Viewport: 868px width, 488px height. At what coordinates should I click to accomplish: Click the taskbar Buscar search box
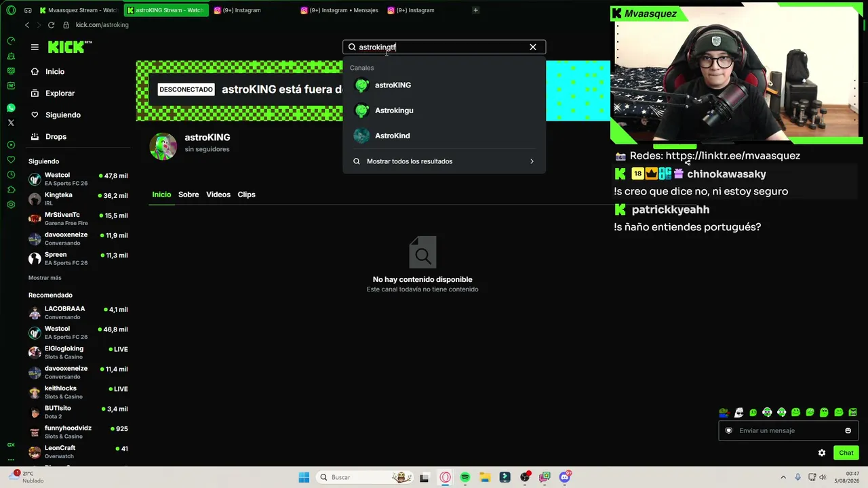click(366, 477)
